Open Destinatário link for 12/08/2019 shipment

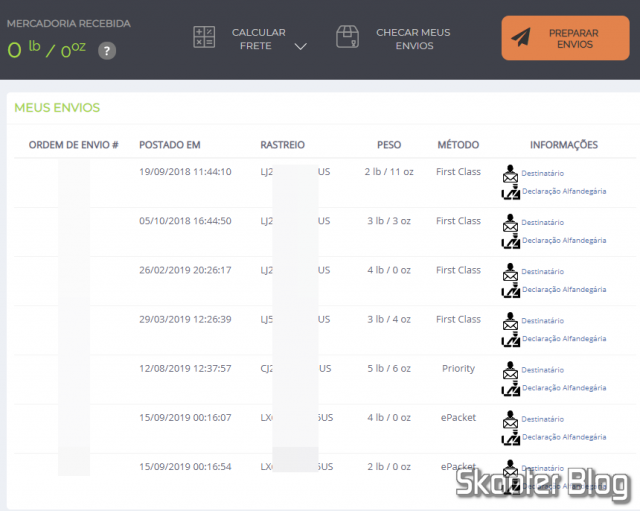click(542, 370)
